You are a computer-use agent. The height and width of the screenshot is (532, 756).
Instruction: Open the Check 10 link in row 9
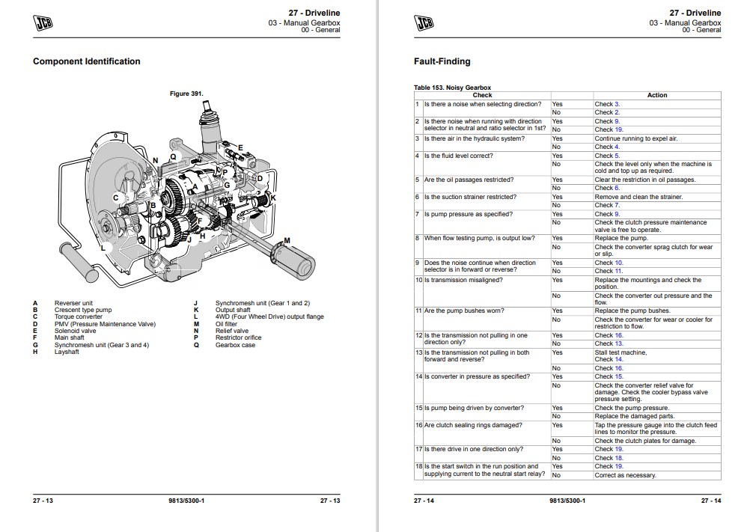[609, 263]
